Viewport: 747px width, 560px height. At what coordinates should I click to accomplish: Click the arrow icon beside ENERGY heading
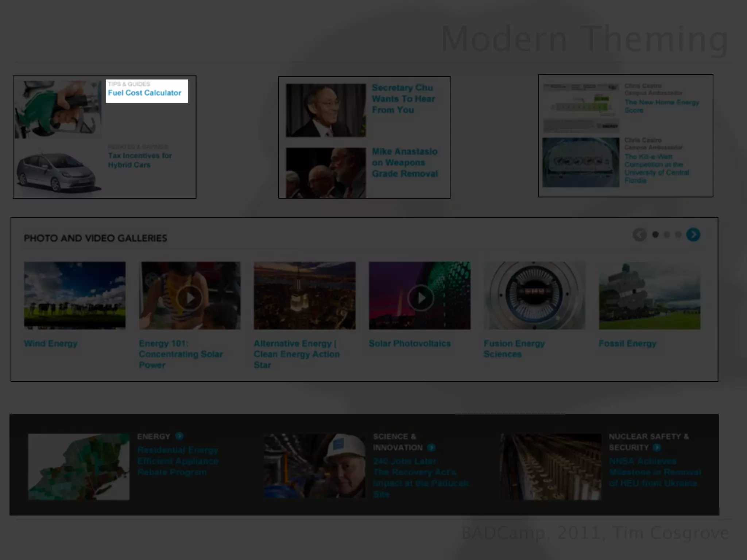[x=179, y=436]
